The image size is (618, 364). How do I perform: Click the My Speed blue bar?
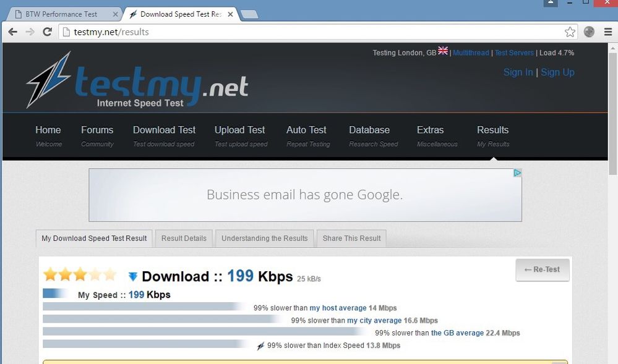(x=55, y=294)
